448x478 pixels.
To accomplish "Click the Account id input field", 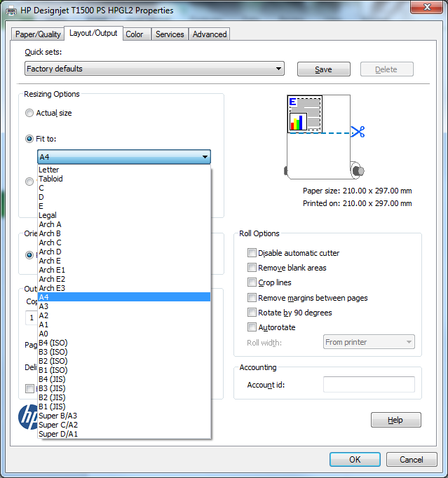I will [x=369, y=385].
